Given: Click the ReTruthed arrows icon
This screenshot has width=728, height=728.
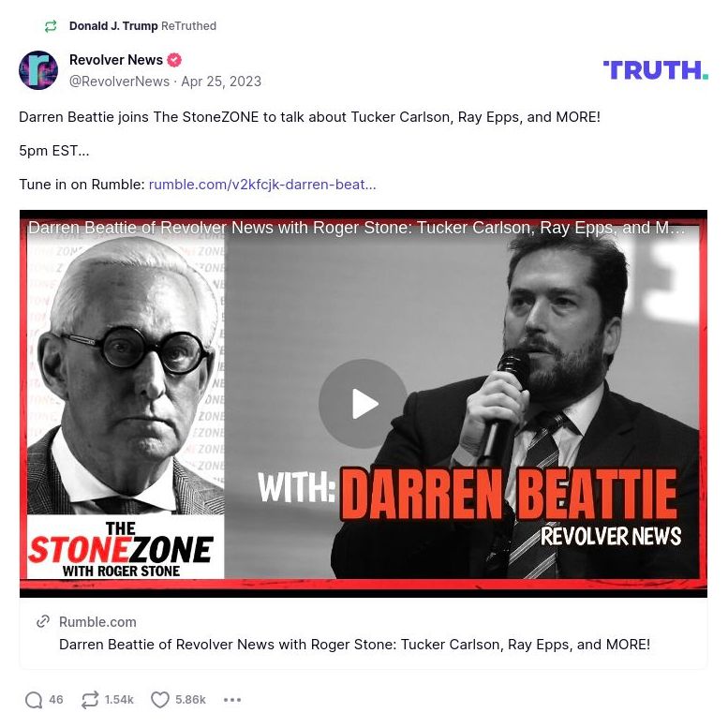Looking at the screenshot, I should point(51,26).
